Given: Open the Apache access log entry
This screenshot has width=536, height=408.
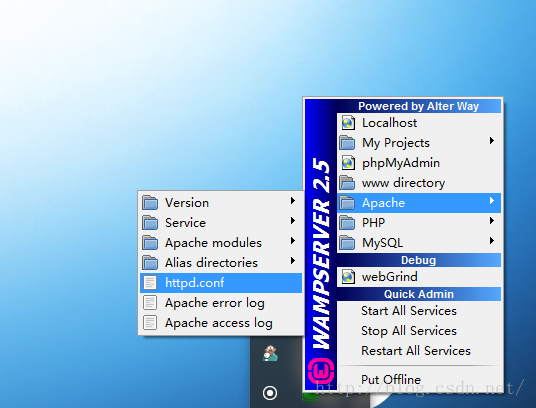Looking at the screenshot, I should pos(221,323).
